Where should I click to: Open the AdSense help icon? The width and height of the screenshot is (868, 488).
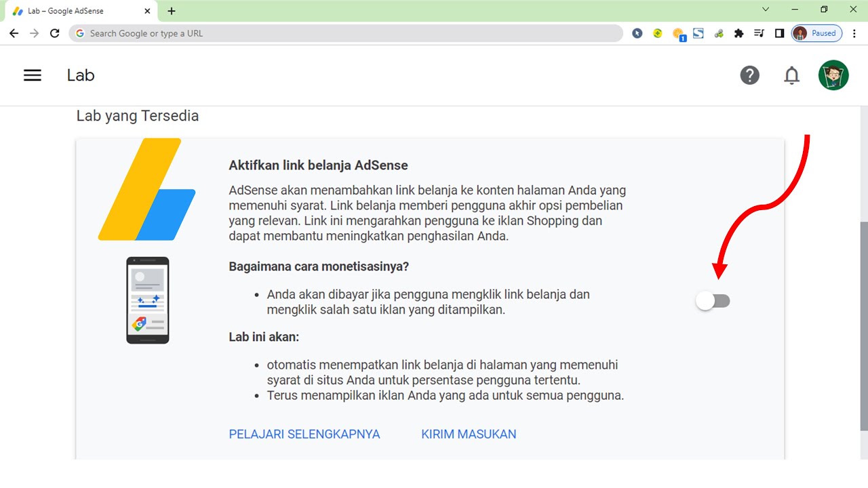point(749,75)
